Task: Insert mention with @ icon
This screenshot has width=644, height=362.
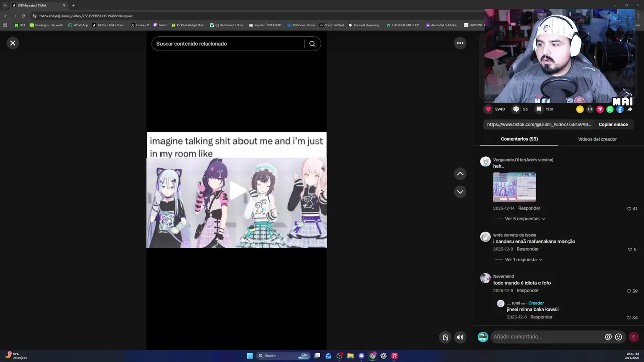Action: tap(608, 337)
